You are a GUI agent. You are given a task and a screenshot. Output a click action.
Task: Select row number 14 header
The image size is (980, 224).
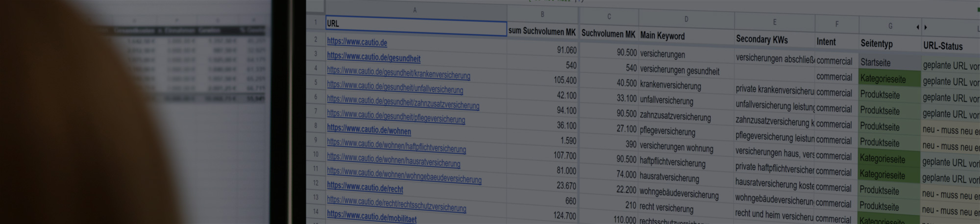tap(316, 212)
